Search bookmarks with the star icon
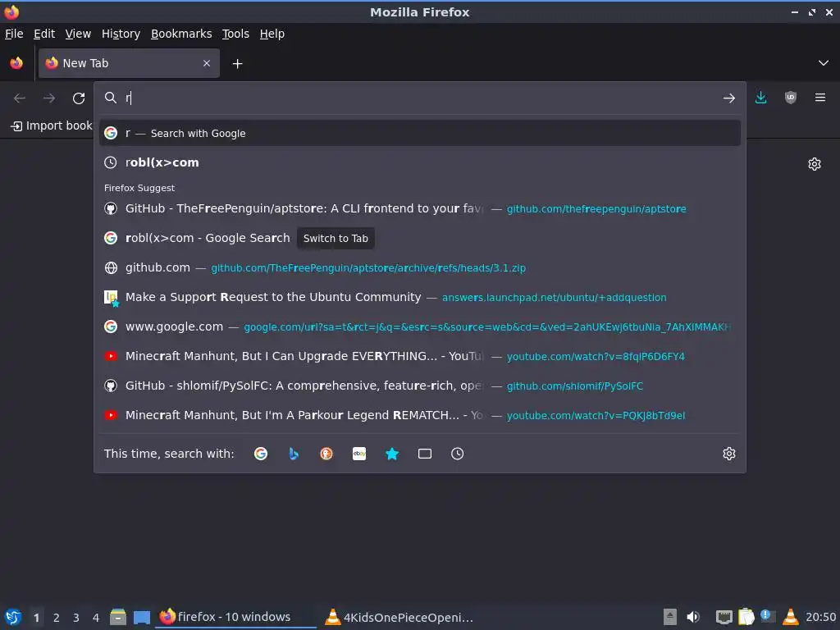The width and height of the screenshot is (840, 630). tap(392, 454)
